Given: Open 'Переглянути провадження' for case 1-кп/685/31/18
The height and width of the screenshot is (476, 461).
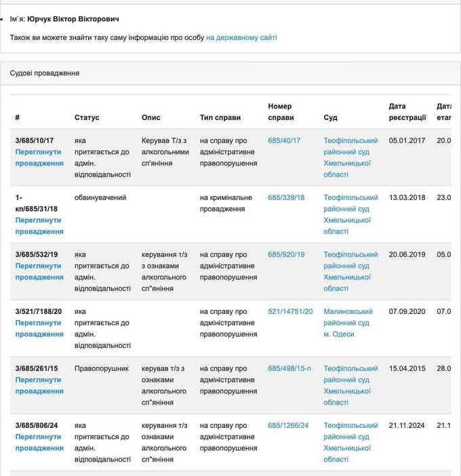Looking at the screenshot, I should click(39, 226).
